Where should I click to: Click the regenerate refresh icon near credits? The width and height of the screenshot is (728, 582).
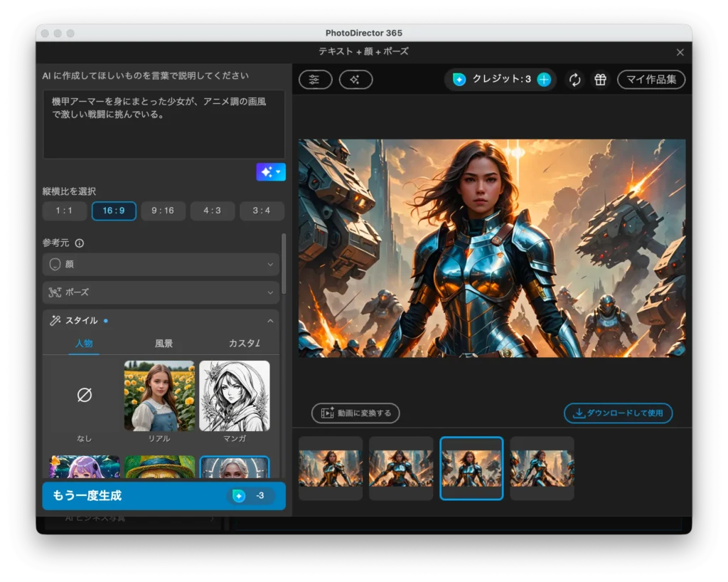point(576,80)
